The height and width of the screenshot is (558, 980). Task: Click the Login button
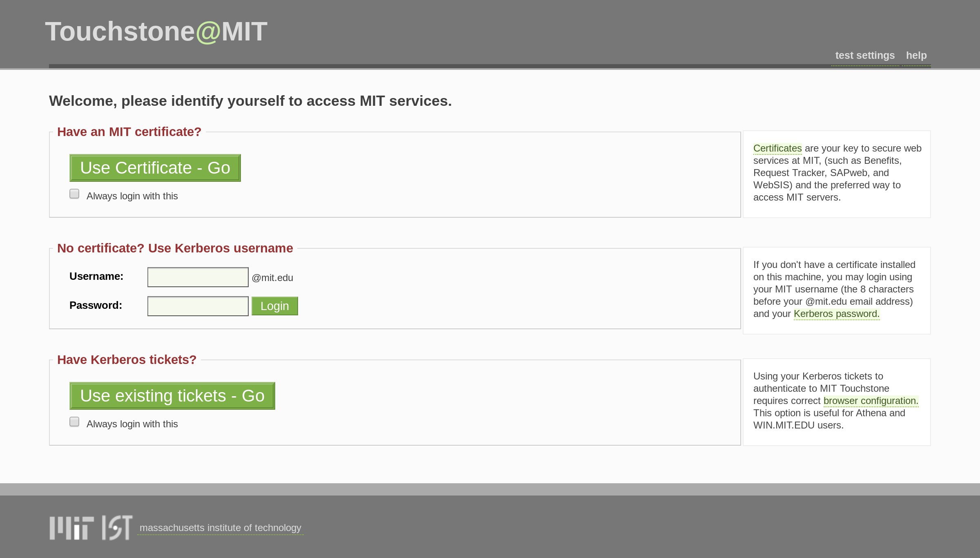pos(274,306)
